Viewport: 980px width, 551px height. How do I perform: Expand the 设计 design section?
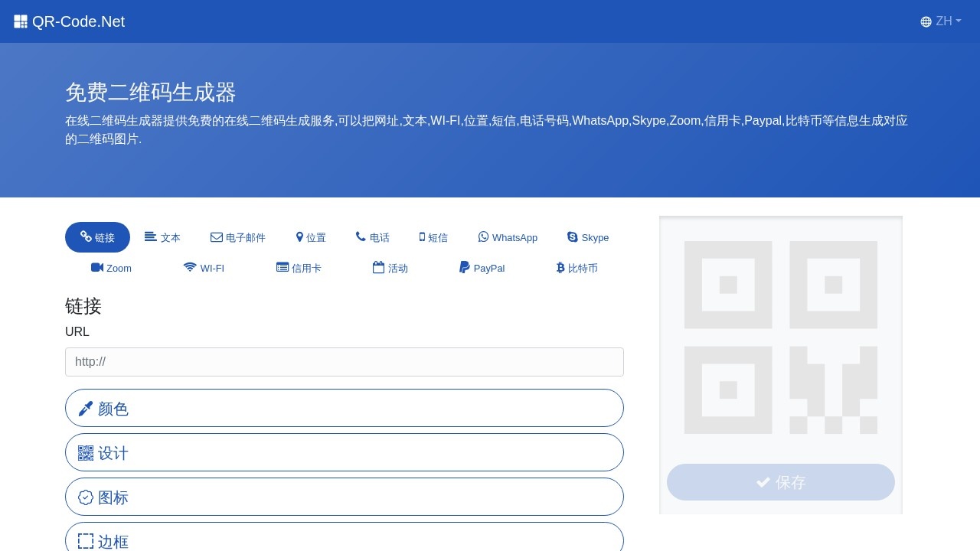tap(345, 452)
